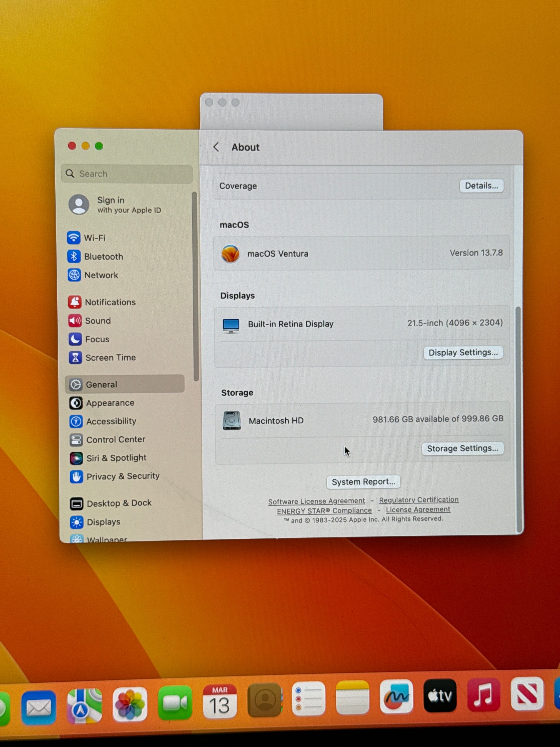Zoom the System Settings window (green)
This screenshot has width=560, height=747.
[99, 146]
